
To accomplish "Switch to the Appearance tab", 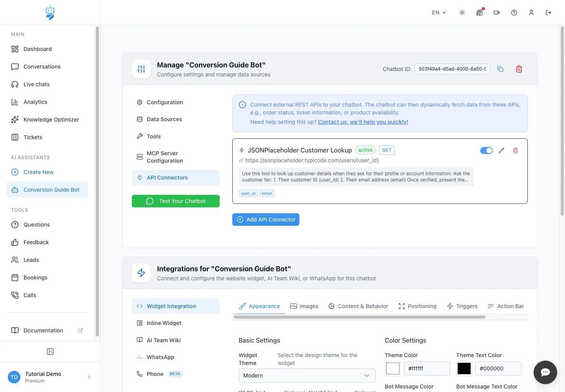I will tap(259, 306).
